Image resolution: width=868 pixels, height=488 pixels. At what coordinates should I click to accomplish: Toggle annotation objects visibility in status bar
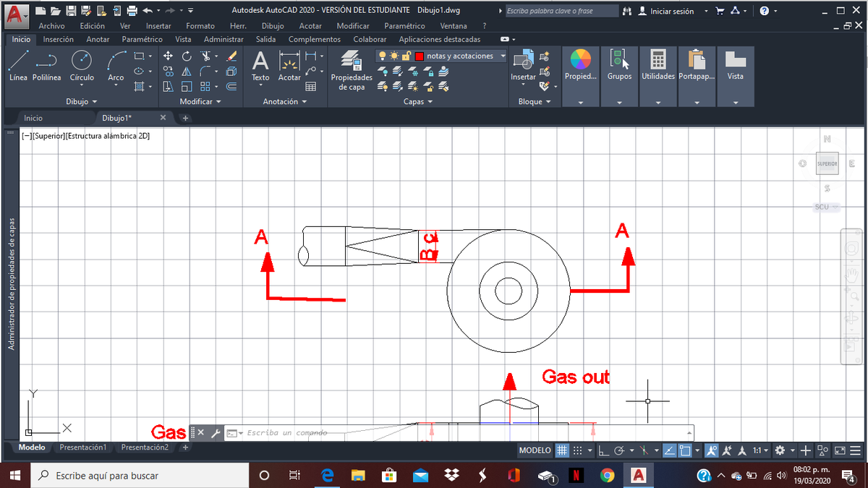(712, 450)
